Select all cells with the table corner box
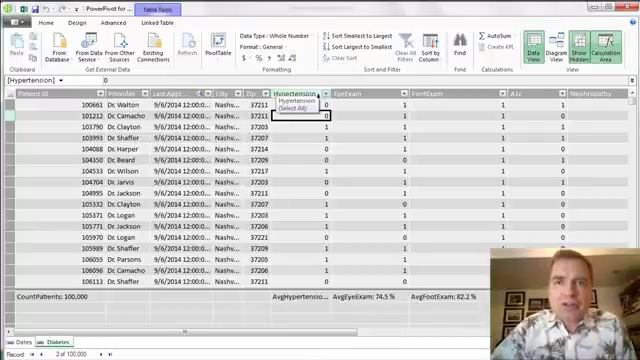 point(10,94)
